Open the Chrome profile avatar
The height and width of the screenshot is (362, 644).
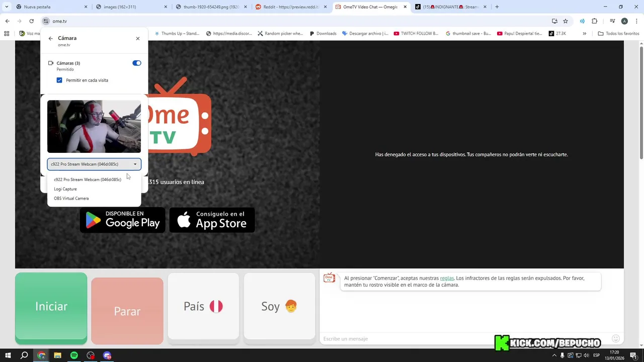(x=624, y=21)
